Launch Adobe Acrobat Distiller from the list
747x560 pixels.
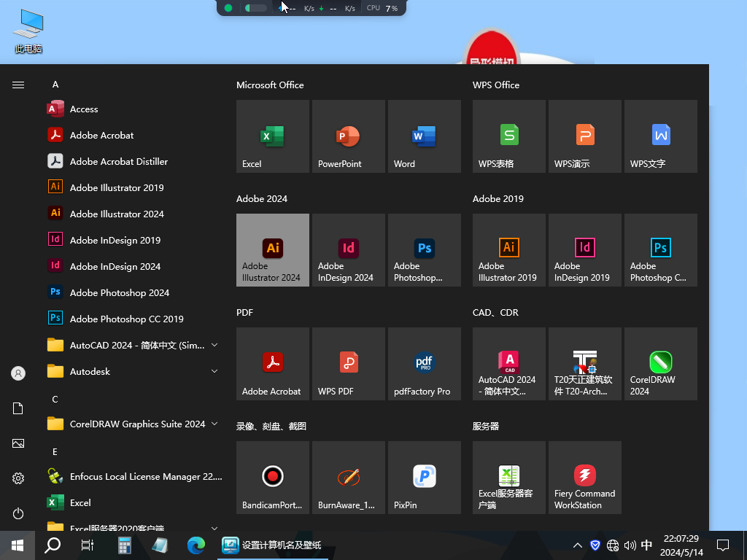tap(133, 161)
